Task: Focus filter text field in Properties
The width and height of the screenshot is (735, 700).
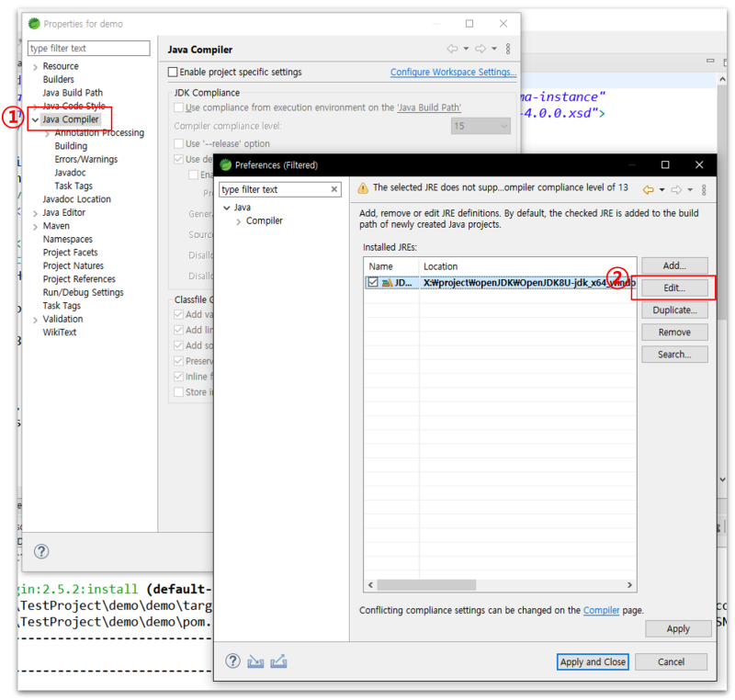Action: click(88, 49)
